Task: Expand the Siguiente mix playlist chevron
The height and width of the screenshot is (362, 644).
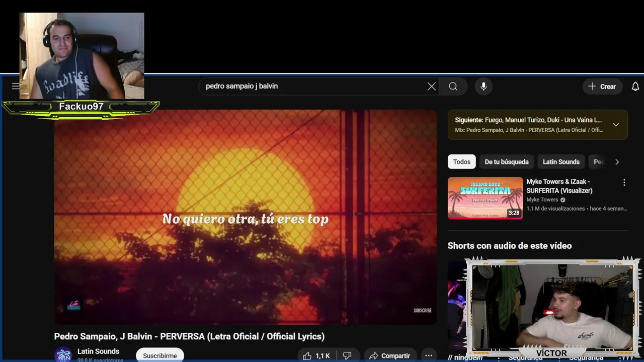Action: (616, 125)
